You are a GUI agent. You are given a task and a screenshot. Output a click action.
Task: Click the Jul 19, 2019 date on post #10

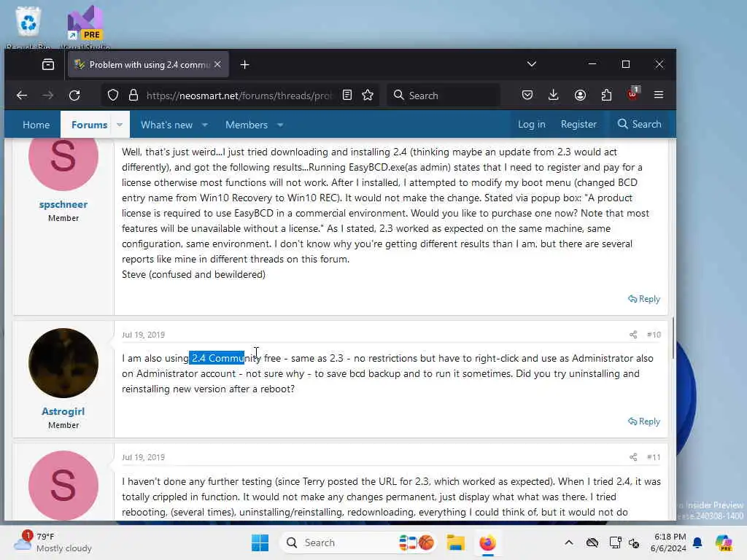[144, 335]
